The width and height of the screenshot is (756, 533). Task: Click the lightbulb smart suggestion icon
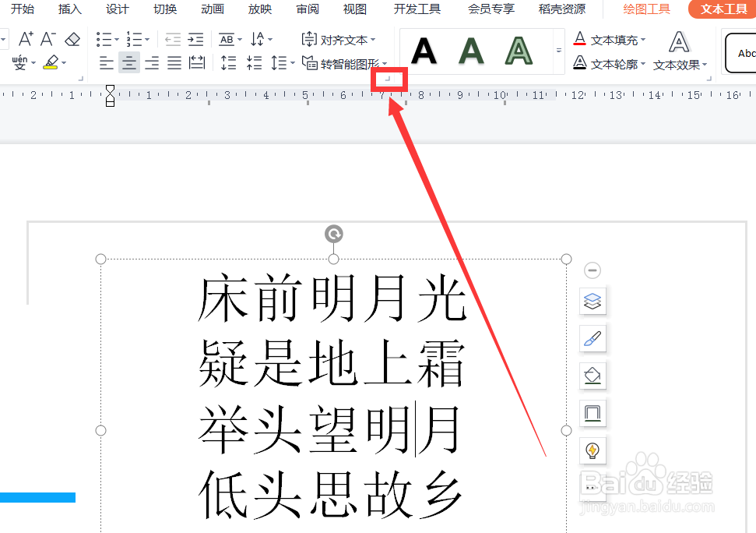592,450
